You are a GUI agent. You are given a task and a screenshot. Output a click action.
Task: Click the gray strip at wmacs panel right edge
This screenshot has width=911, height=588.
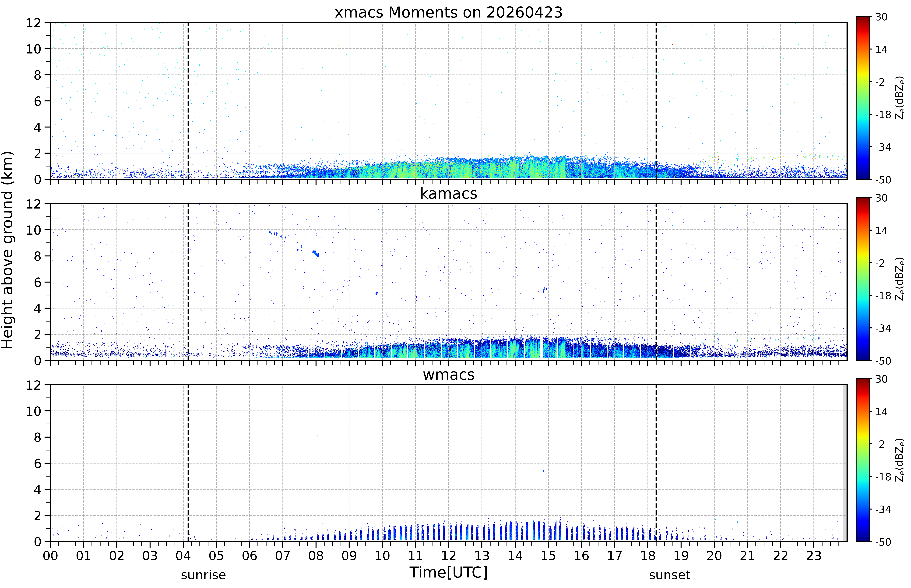[x=845, y=463]
